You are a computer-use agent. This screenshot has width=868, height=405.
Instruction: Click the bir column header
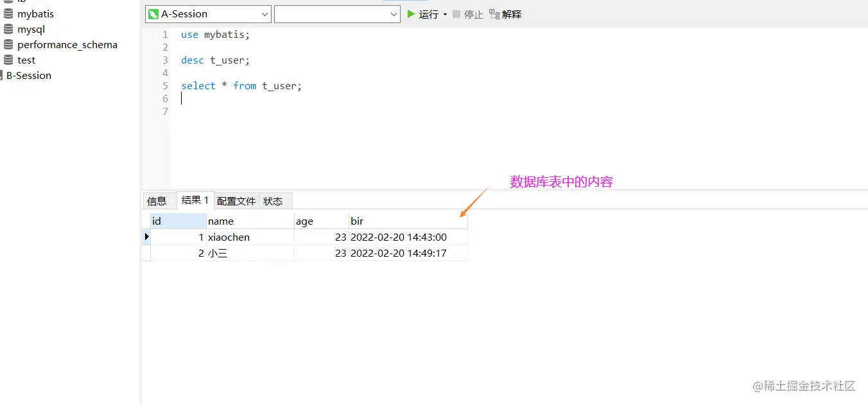pos(408,221)
